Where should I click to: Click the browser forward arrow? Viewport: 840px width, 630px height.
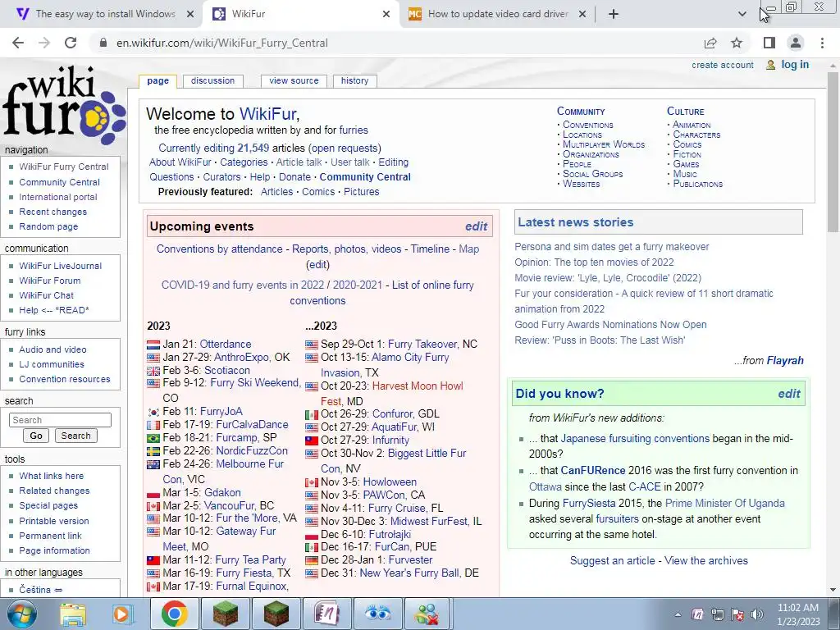[44, 43]
